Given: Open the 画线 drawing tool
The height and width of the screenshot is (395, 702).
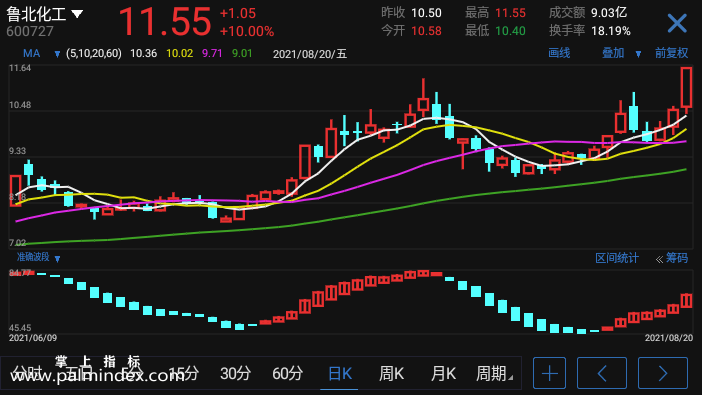Looking at the screenshot, I should pos(559,53).
